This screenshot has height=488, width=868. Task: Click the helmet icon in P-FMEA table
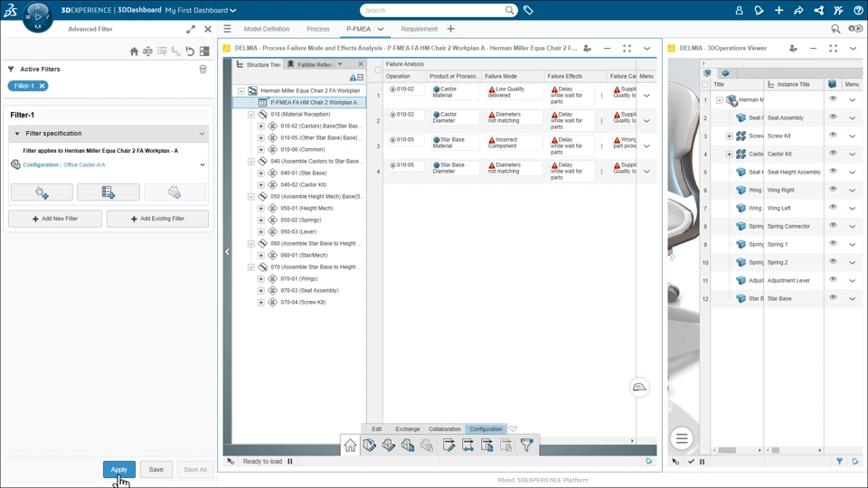pos(639,388)
